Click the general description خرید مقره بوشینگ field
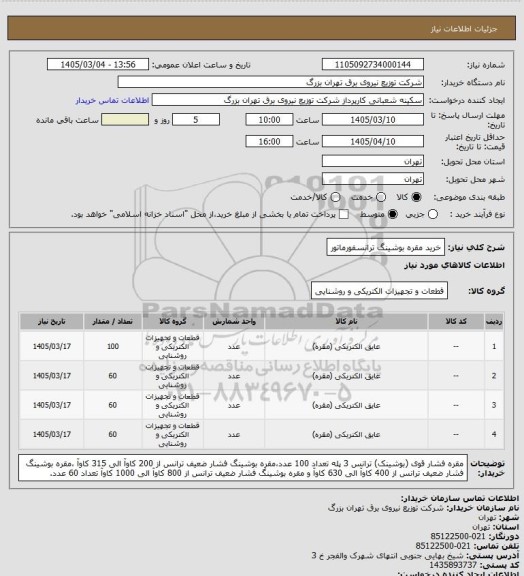The width and height of the screenshot is (524, 576). (x=385, y=248)
